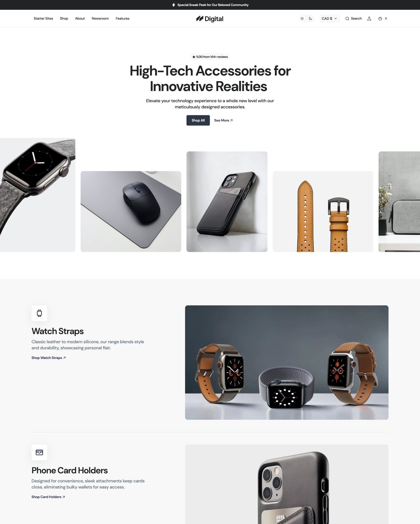420x524 pixels.
Task: Click the Shop All button
Action: tap(198, 120)
